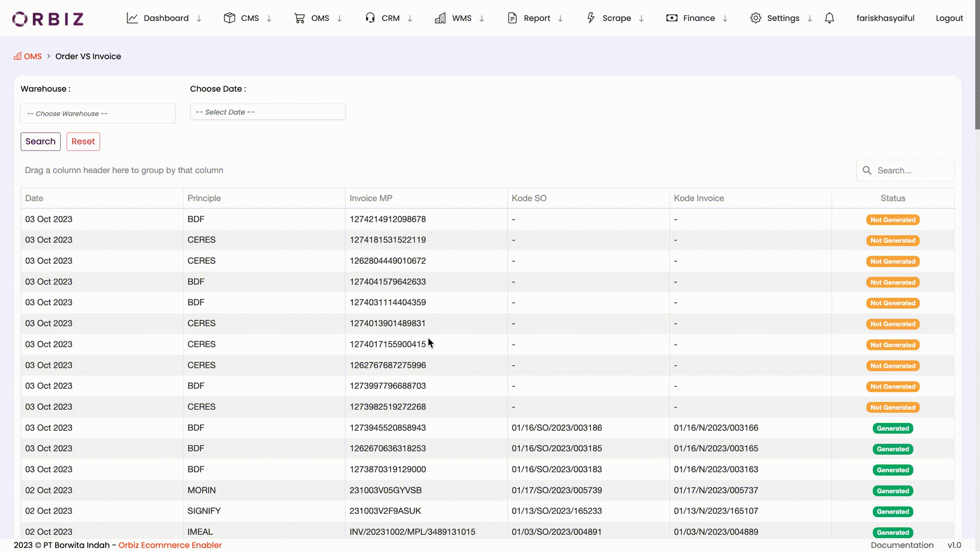Screen dimensions: 980x551
Task: Click the ORBIZ logo
Action: (47, 19)
